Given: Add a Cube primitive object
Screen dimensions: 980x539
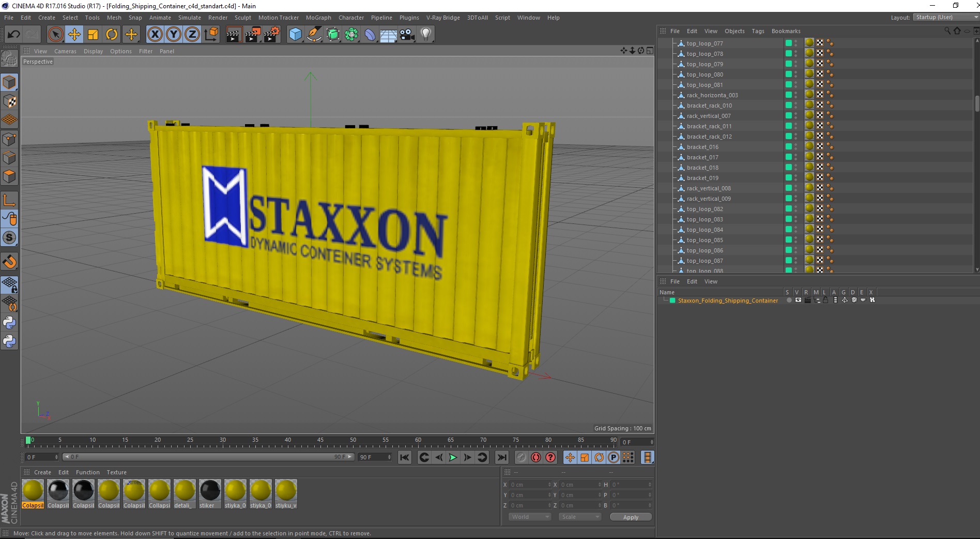Looking at the screenshot, I should click(x=295, y=35).
